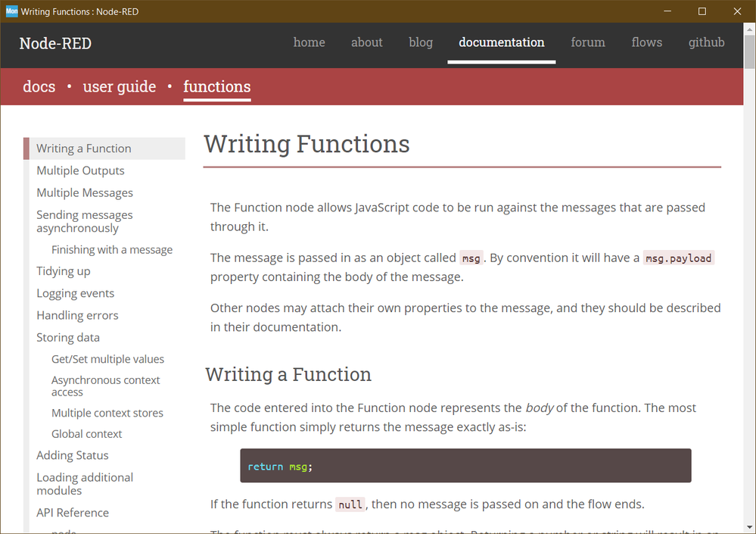Click the window app icon in title bar

11,11
